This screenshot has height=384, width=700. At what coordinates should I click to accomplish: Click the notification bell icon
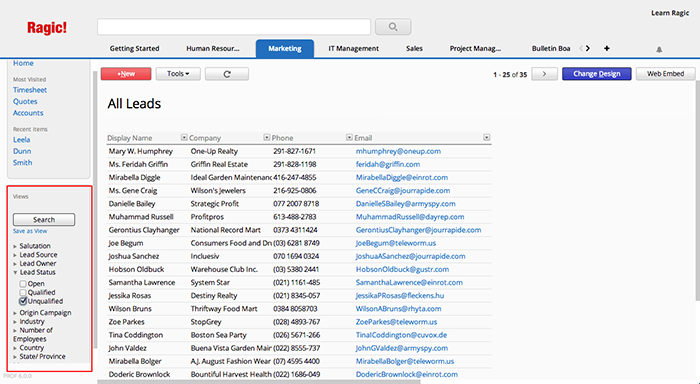pos(659,50)
